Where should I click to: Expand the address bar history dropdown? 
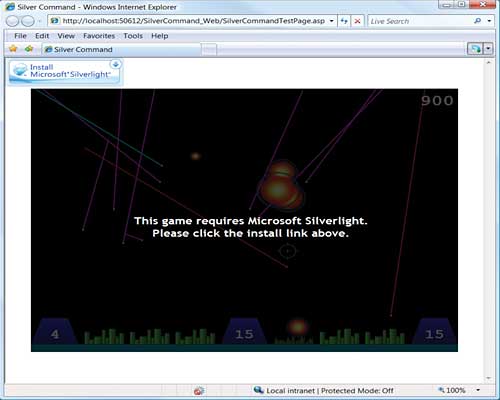[332, 21]
